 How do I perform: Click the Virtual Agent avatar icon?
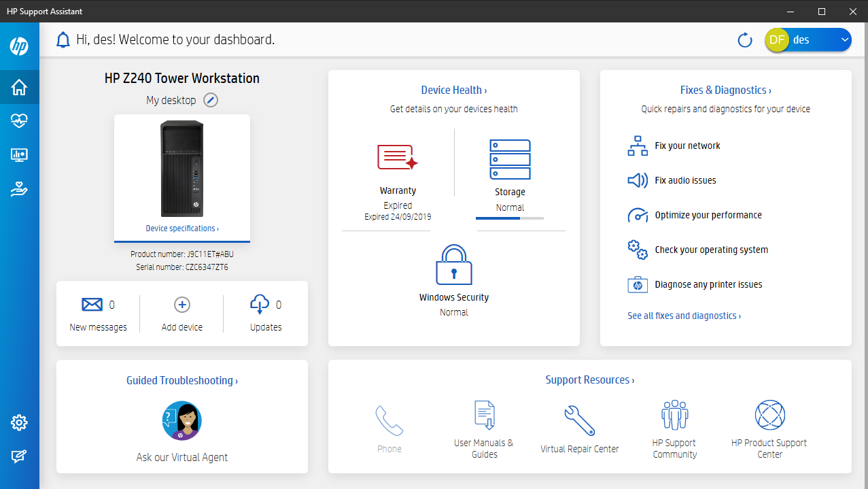tap(182, 421)
